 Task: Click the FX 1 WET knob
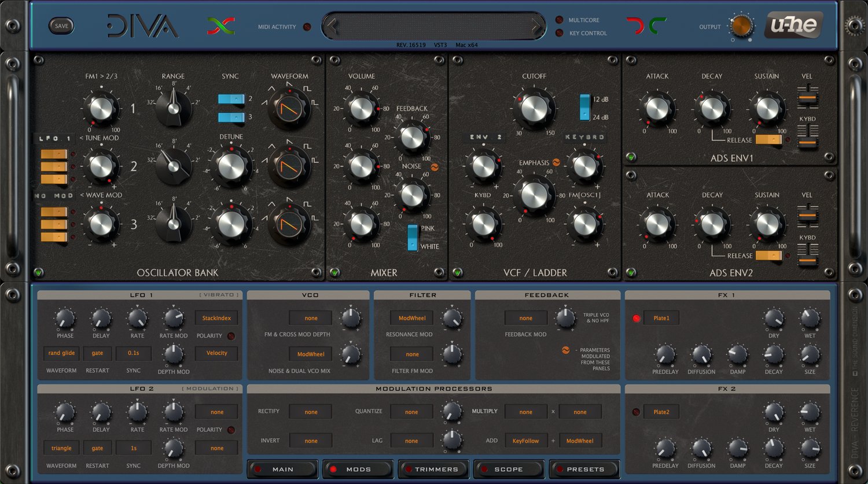pyautogui.click(x=810, y=319)
